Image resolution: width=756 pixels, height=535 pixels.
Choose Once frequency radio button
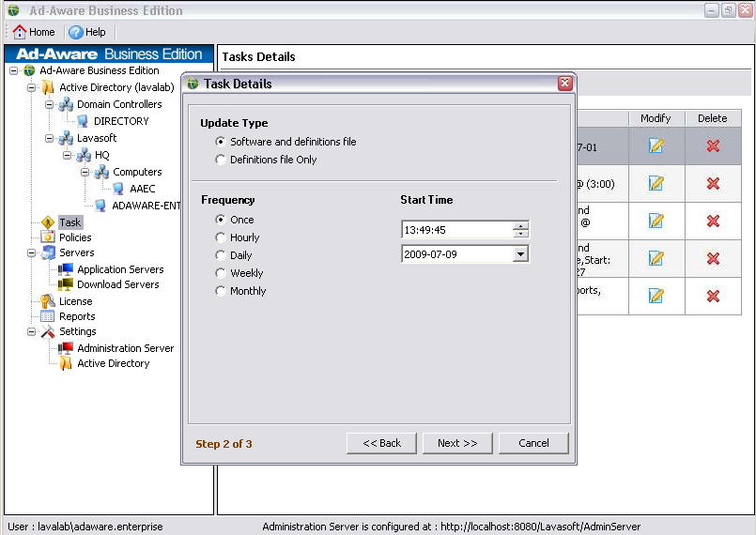point(221,220)
